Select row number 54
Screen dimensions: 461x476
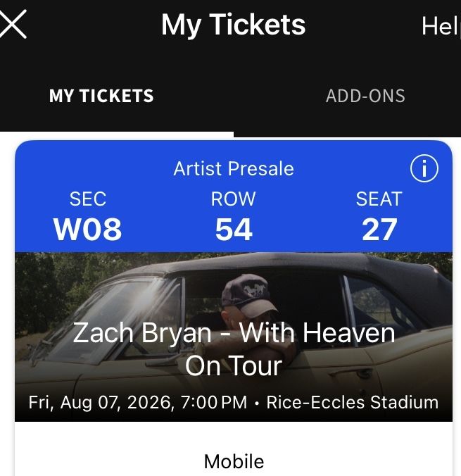click(234, 229)
